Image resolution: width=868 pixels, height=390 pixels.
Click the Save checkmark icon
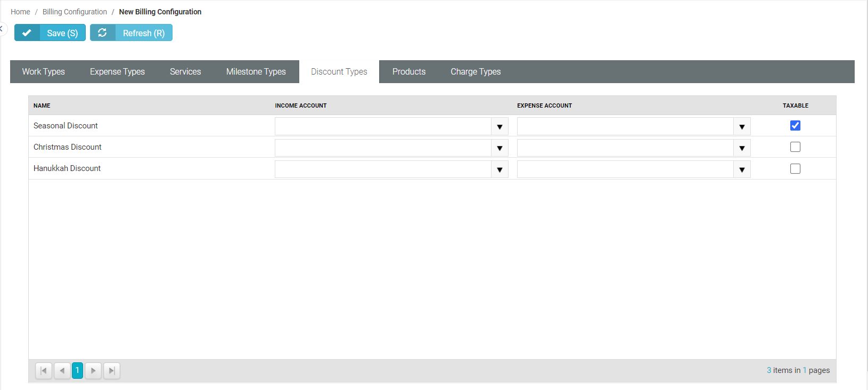click(27, 33)
